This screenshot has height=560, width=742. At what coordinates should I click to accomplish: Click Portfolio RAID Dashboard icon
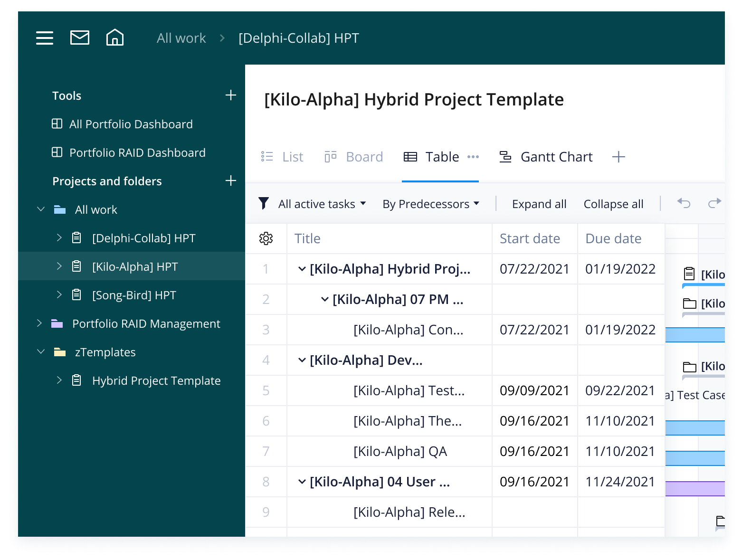tap(57, 152)
